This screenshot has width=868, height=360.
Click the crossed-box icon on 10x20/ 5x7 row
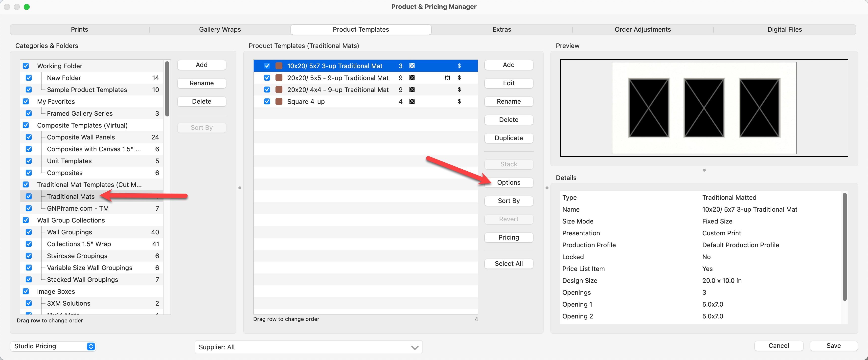coord(412,66)
